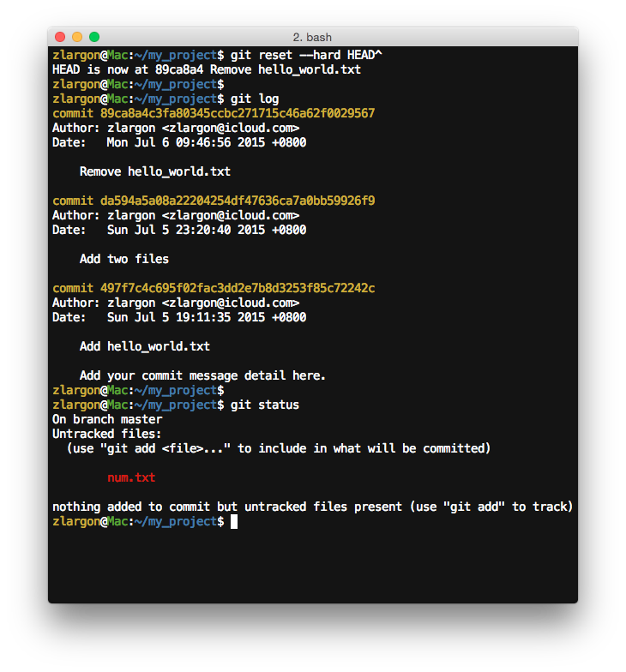Click commit message 'Add hello_world.txt'
Screen dimensions: 626x672
(144, 346)
